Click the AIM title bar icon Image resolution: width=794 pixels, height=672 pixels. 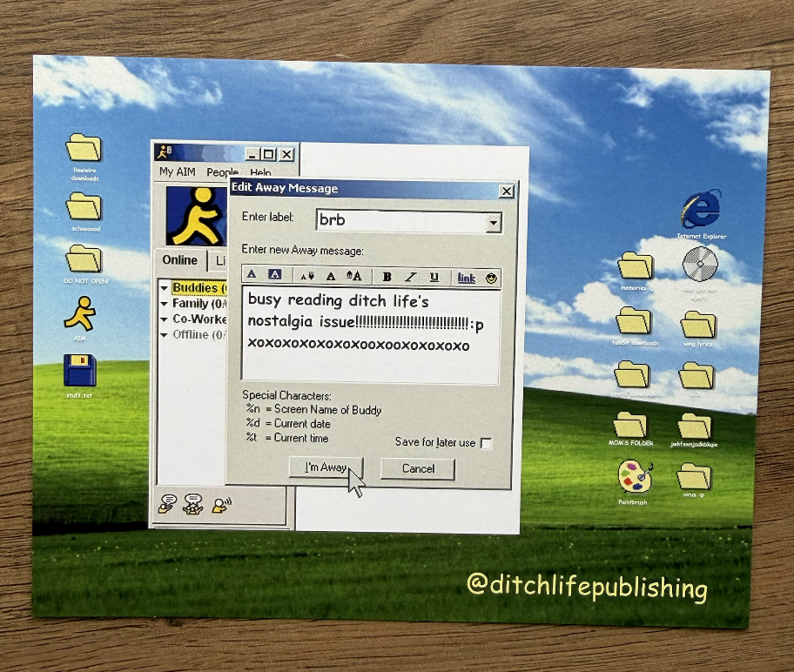click(x=164, y=151)
